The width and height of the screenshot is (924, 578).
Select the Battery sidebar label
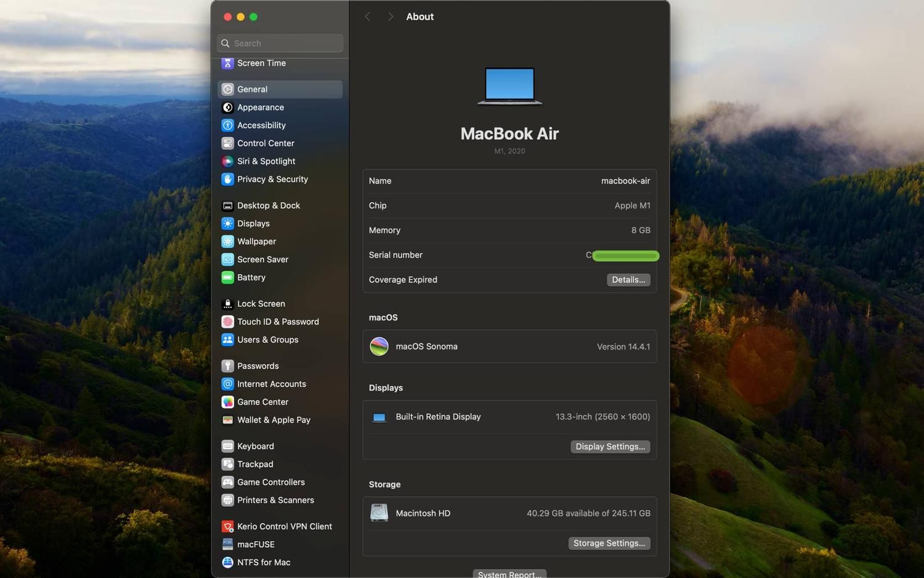point(251,277)
